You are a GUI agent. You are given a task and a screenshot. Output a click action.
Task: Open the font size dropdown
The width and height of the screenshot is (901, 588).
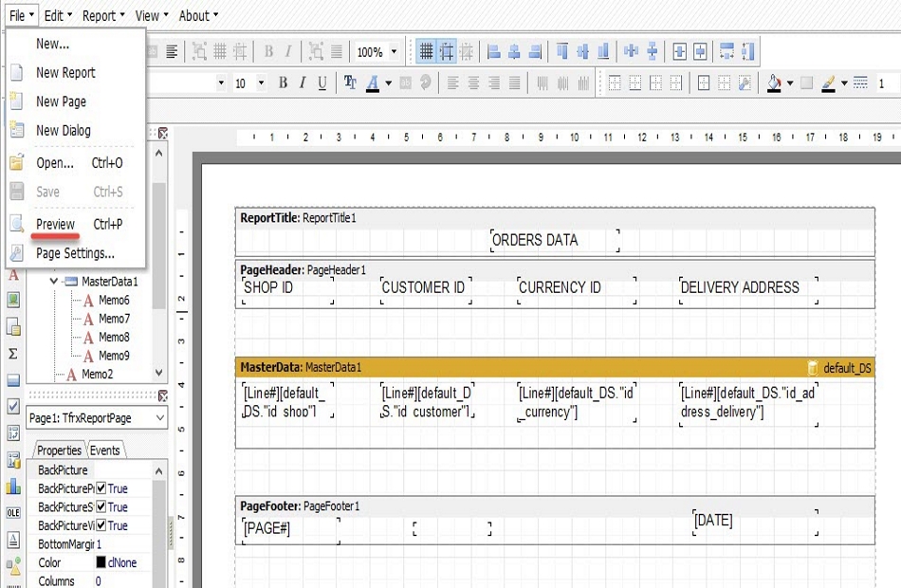[x=261, y=83]
